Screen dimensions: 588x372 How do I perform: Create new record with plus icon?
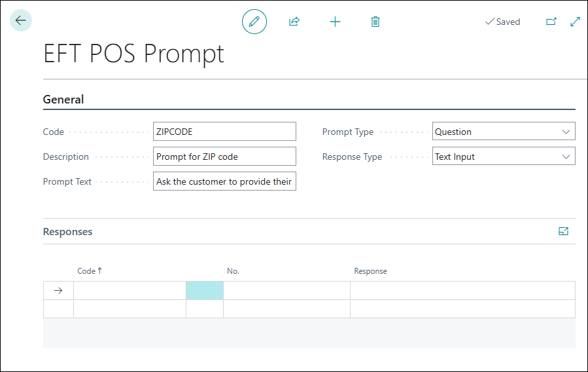(335, 22)
